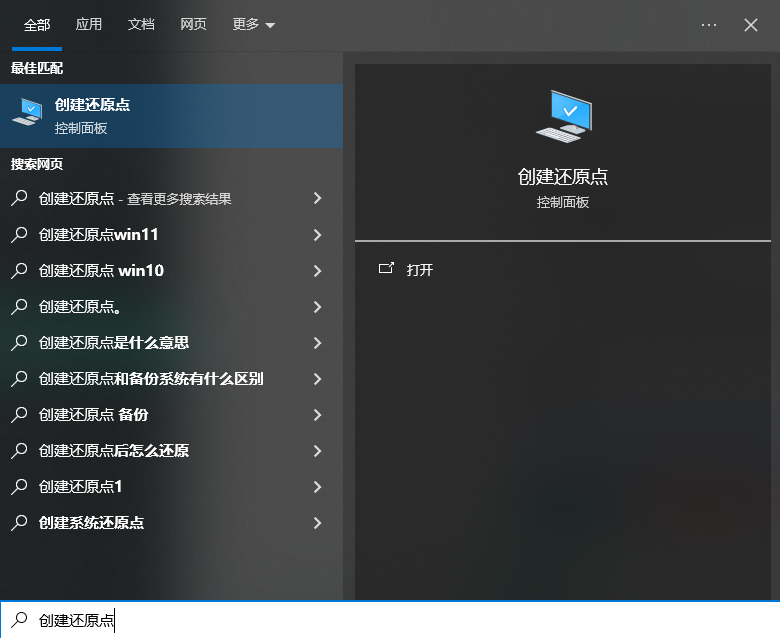The width and height of the screenshot is (780, 638).
Task: Switch to the 应用 tab
Action: point(89,24)
